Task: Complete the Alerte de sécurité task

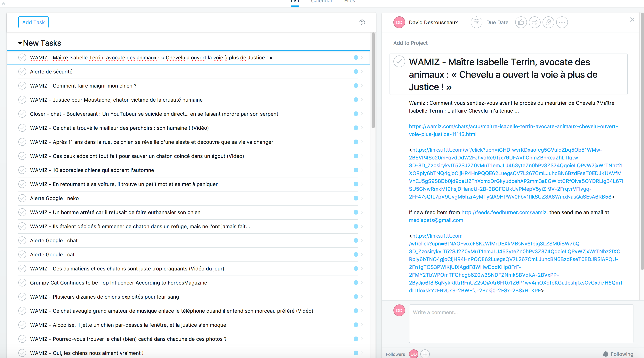Action: coord(22,72)
